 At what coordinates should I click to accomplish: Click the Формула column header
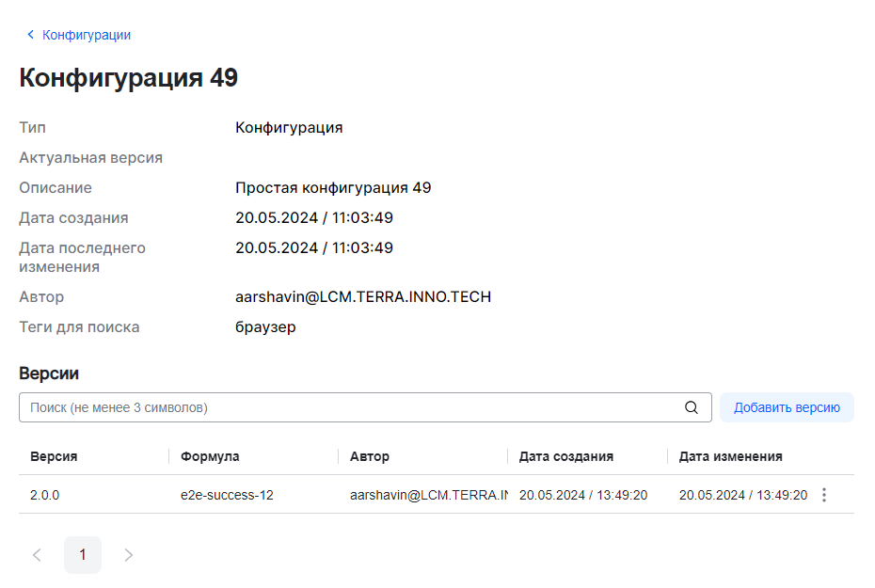pos(210,456)
